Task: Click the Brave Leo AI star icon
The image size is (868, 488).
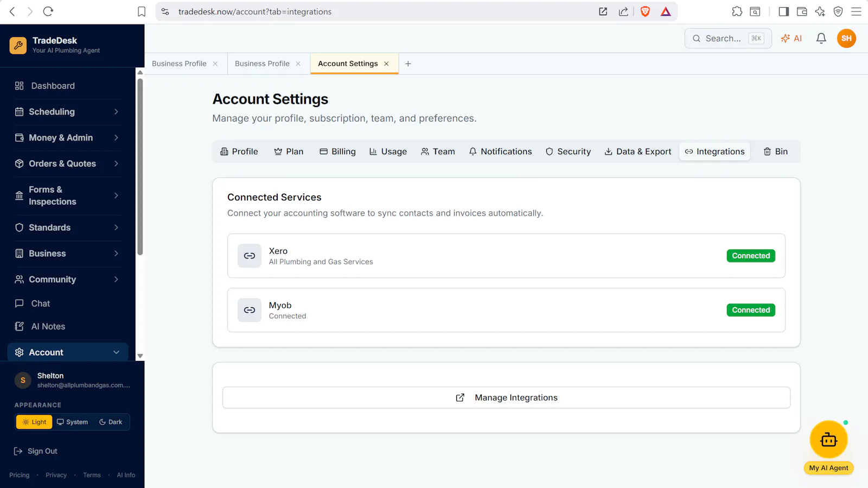Action: tap(820, 11)
